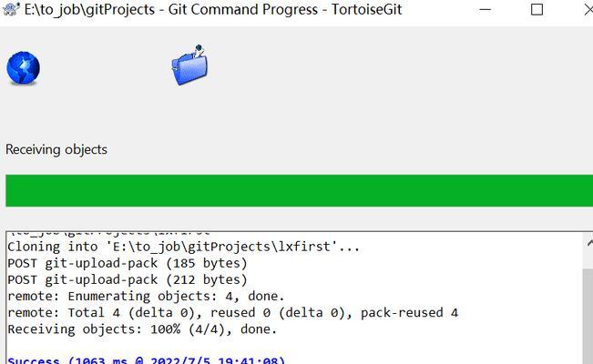The image size is (593, 364).
Task: Click the blue globe remote icon
Action: click(x=23, y=68)
